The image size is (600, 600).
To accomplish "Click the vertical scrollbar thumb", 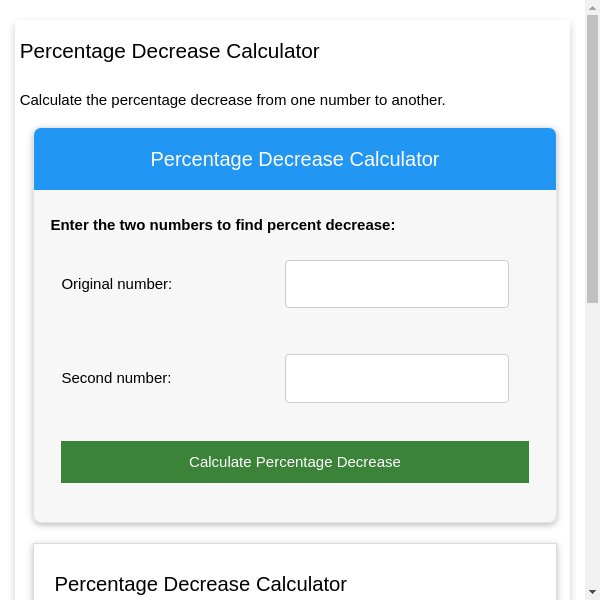I will (592, 160).
